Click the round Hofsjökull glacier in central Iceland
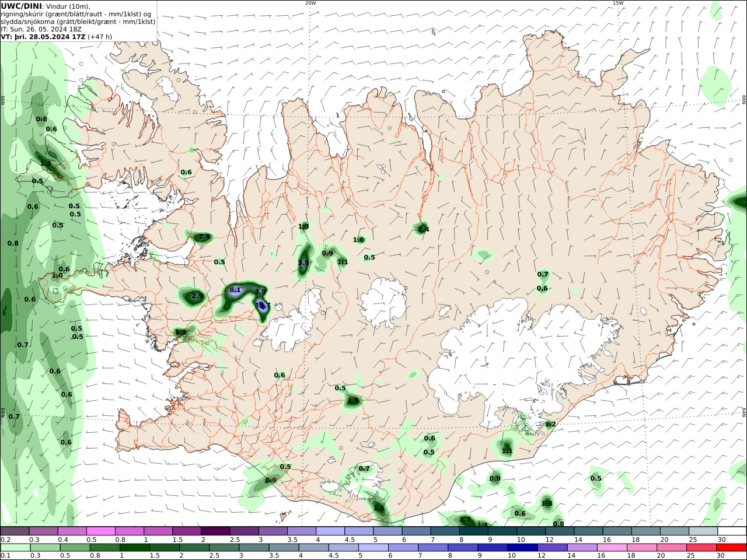This screenshot has width=747, height=560. coord(383,303)
